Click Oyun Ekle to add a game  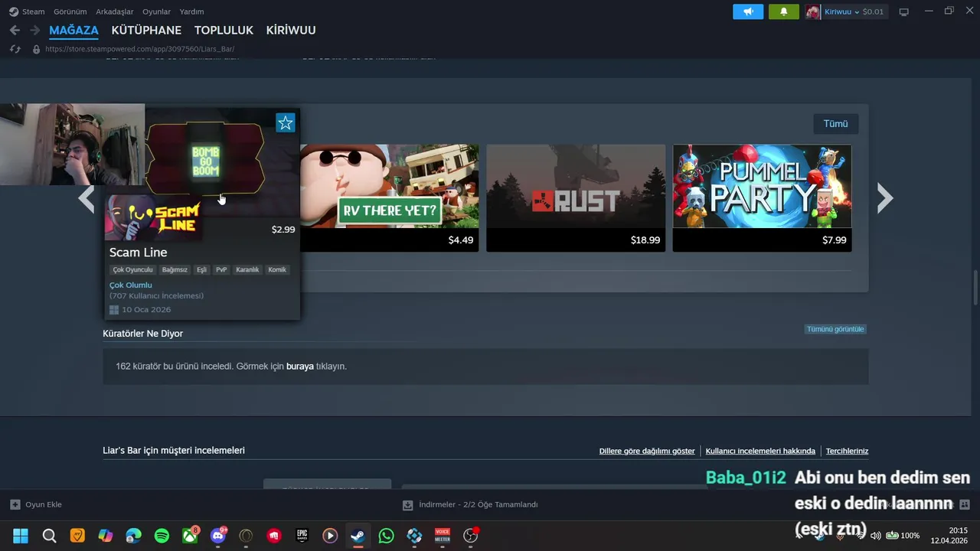coord(36,505)
